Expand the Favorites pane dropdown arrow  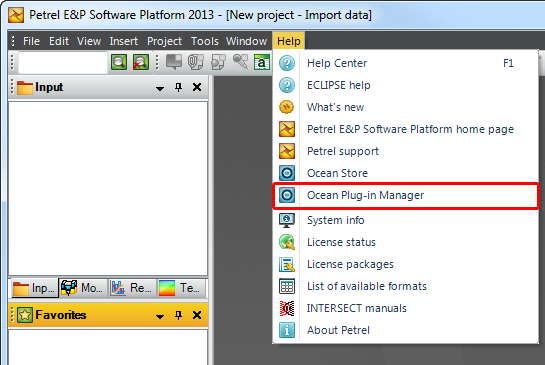160,316
